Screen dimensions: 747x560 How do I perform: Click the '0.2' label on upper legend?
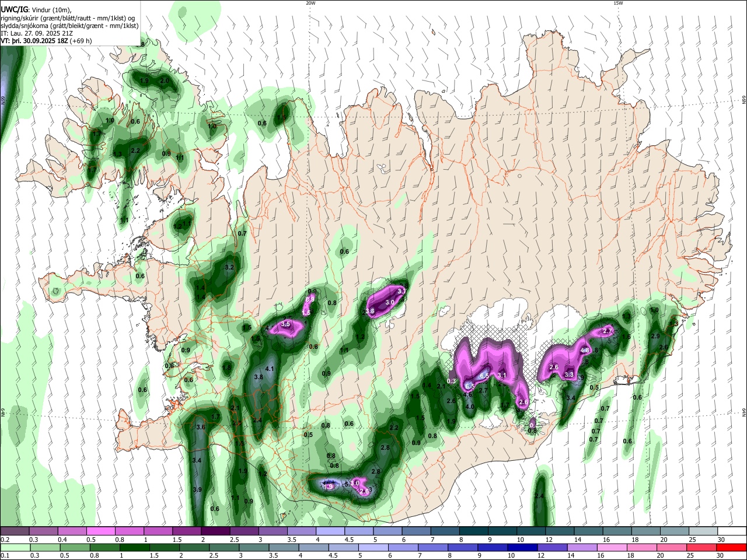[5, 539]
